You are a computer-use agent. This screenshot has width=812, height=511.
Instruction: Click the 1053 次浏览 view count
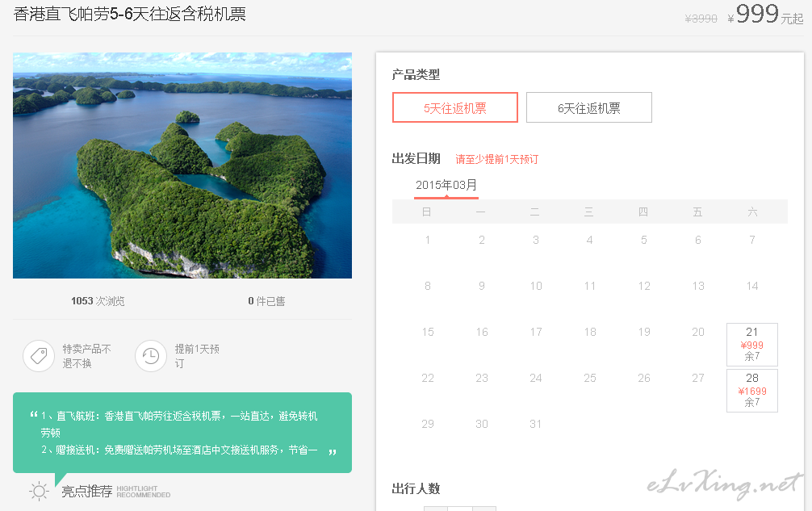(98, 301)
